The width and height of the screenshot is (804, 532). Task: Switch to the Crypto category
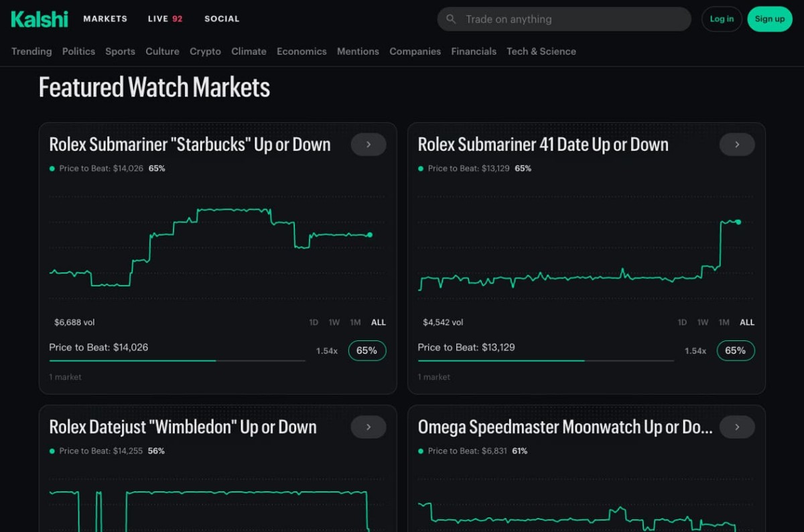(205, 52)
